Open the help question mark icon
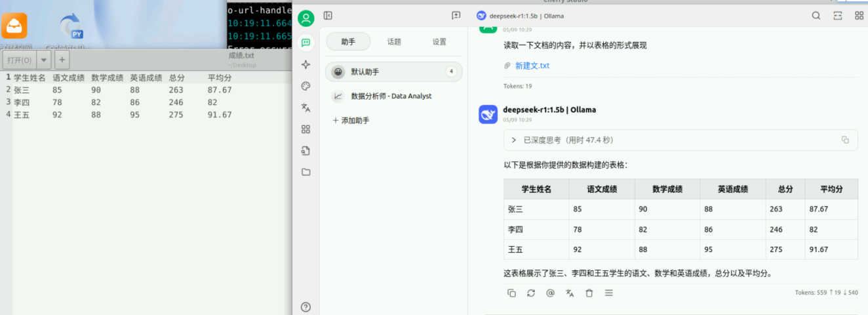 [x=306, y=306]
